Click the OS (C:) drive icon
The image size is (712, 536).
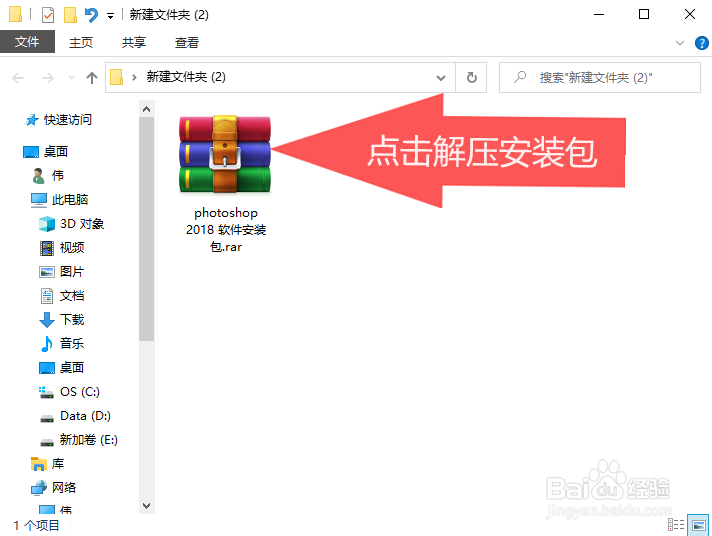[x=46, y=392]
